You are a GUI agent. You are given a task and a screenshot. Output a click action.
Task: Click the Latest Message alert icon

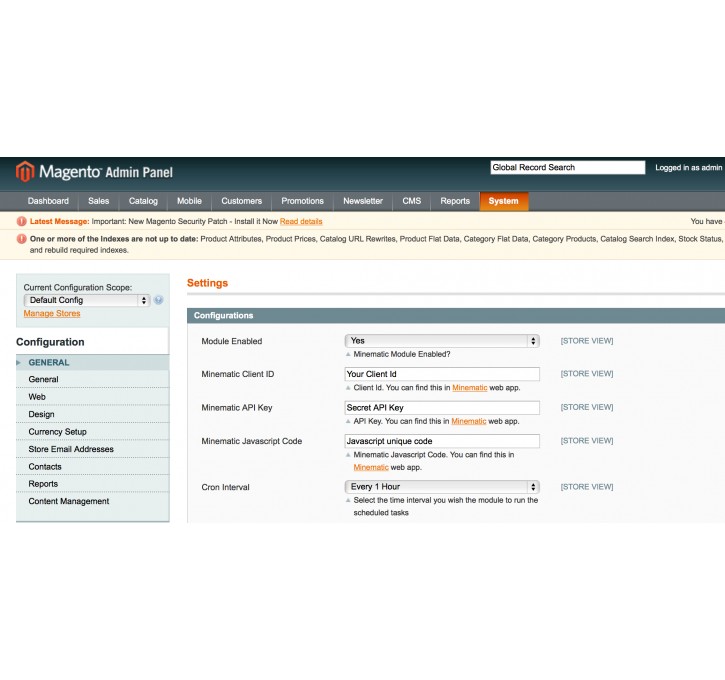21,221
